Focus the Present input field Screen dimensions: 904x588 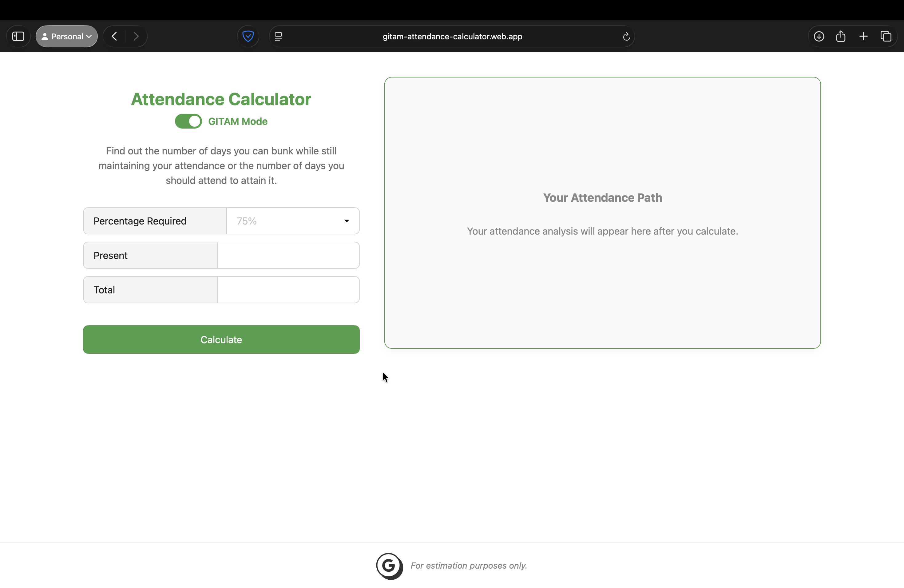coord(288,255)
